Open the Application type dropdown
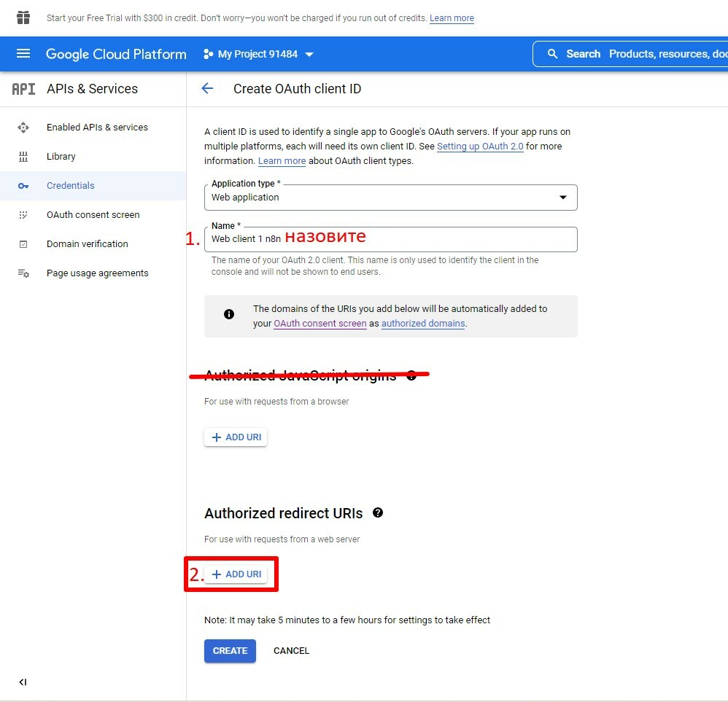 click(x=391, y=198)
